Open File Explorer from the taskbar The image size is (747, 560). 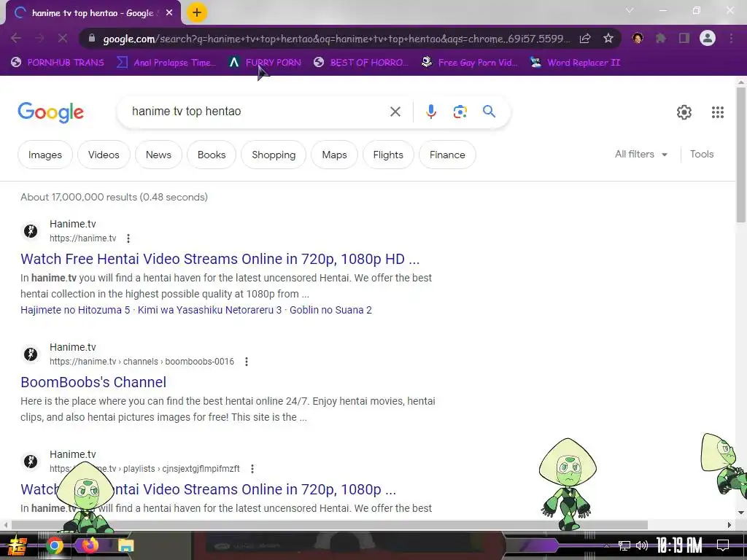[125, 545]
